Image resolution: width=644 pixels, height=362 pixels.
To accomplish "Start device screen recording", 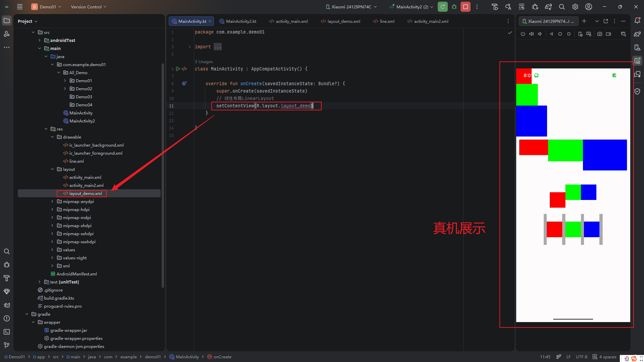I will (608, 34).
